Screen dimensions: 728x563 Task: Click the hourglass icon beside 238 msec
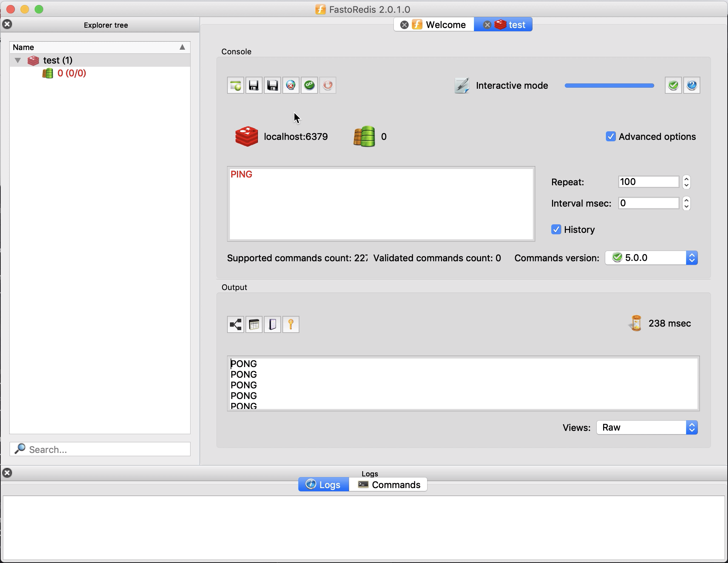(636, 323)
